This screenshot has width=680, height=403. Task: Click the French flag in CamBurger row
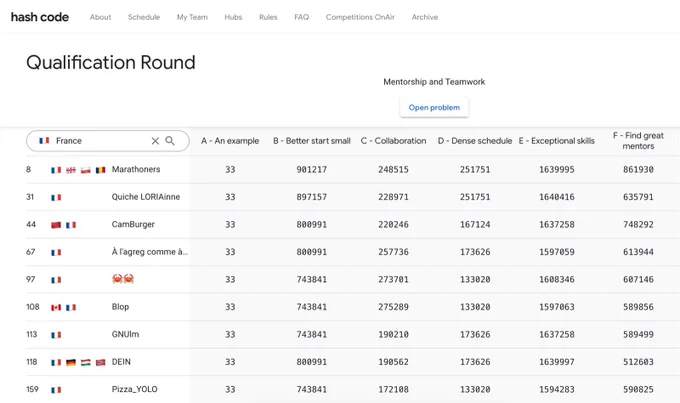point(71,225)
